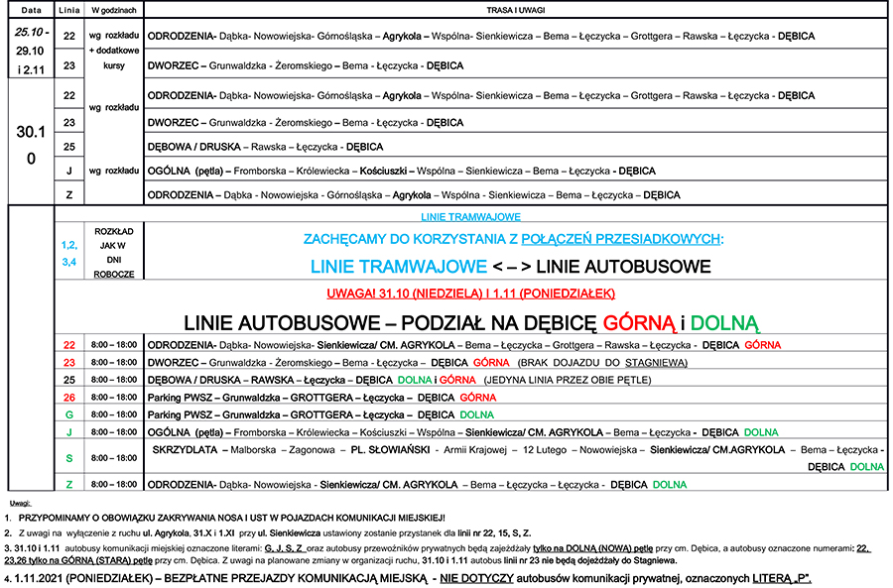
Task: Select line number 25 in the 30.10 block
Action: pyautogui.click(x=69, y=147)
